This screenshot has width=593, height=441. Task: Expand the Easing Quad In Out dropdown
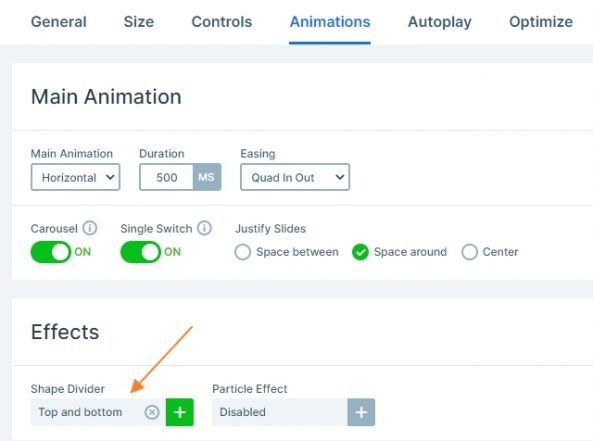pos(295,177)
